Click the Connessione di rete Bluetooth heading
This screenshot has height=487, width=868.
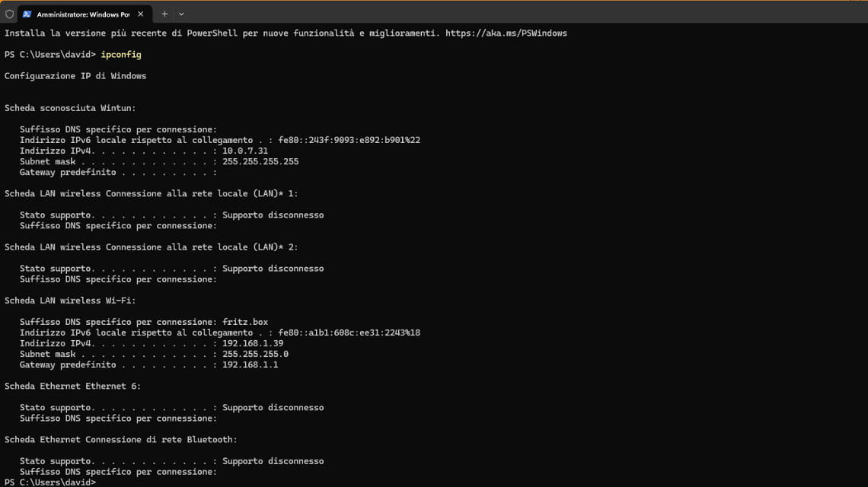120,439
